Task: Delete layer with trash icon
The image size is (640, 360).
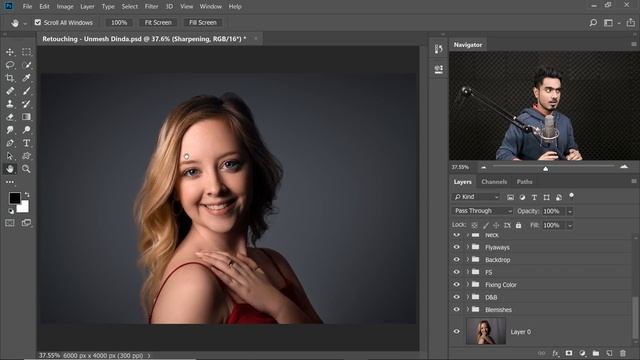Action: click(x=623, y=353)
